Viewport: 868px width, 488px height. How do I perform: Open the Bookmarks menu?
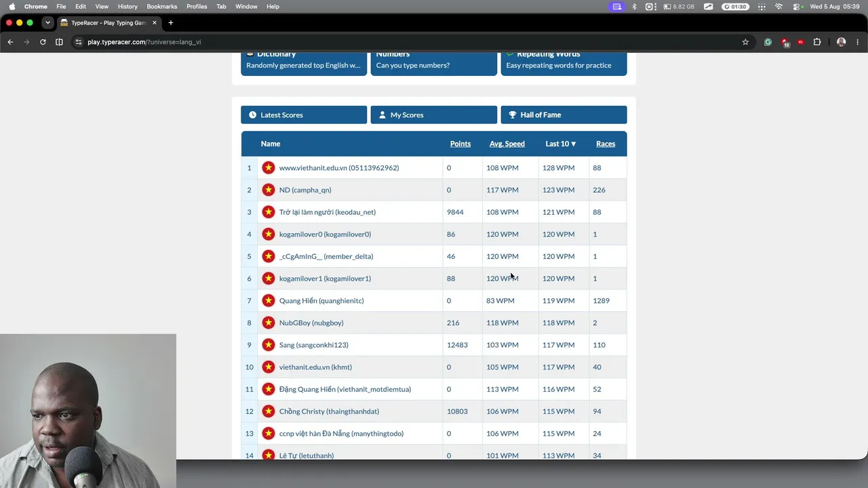click(x=162, y=6)
